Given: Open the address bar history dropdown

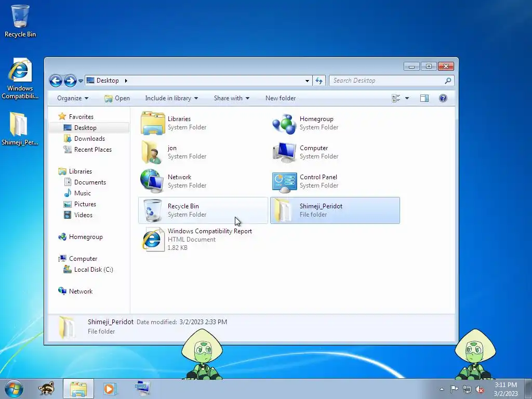Looking at the screenshot, I should (307, 81).
